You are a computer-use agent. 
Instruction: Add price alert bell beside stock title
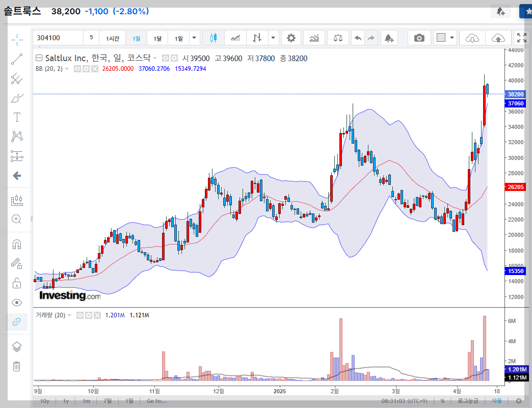pyautogui.click(x=501, y=11)
